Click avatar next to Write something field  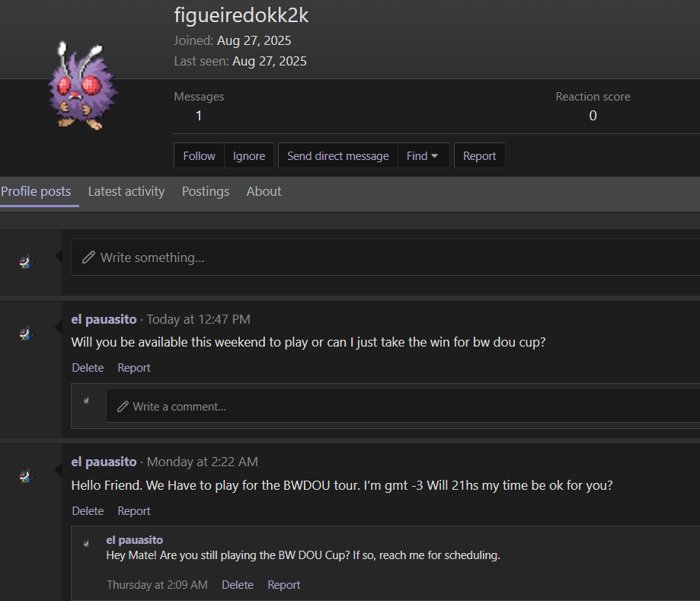tap(27, 262)
